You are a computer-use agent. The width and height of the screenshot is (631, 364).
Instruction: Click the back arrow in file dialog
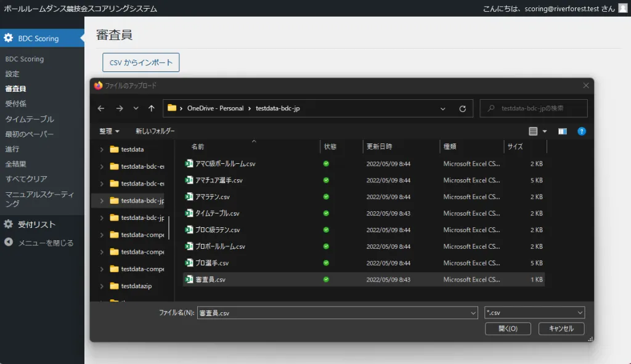101,108
